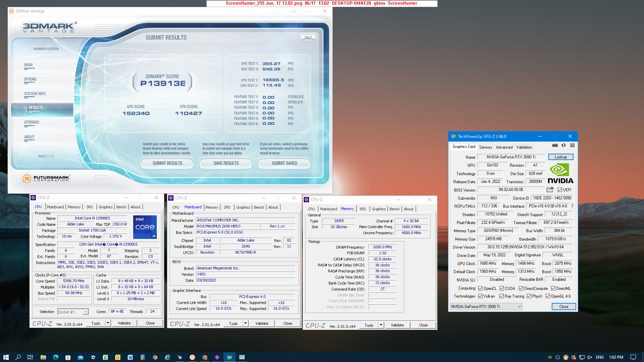Open Socket #1 selection dropdown in CPU-Z
644x362 pixels.
[73, 312]
